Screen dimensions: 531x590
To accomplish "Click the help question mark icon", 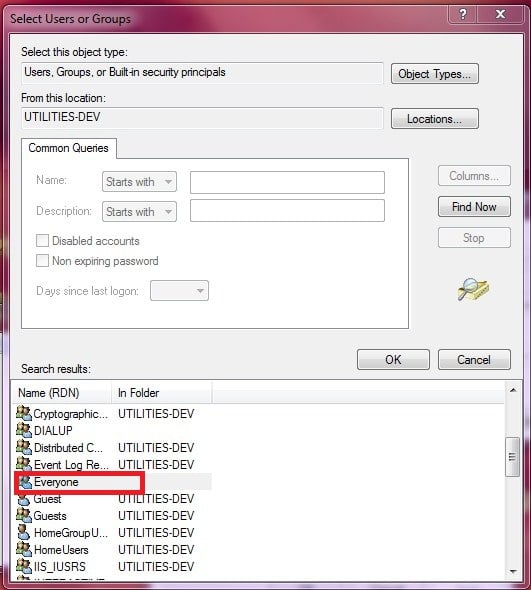I will 463,14.
